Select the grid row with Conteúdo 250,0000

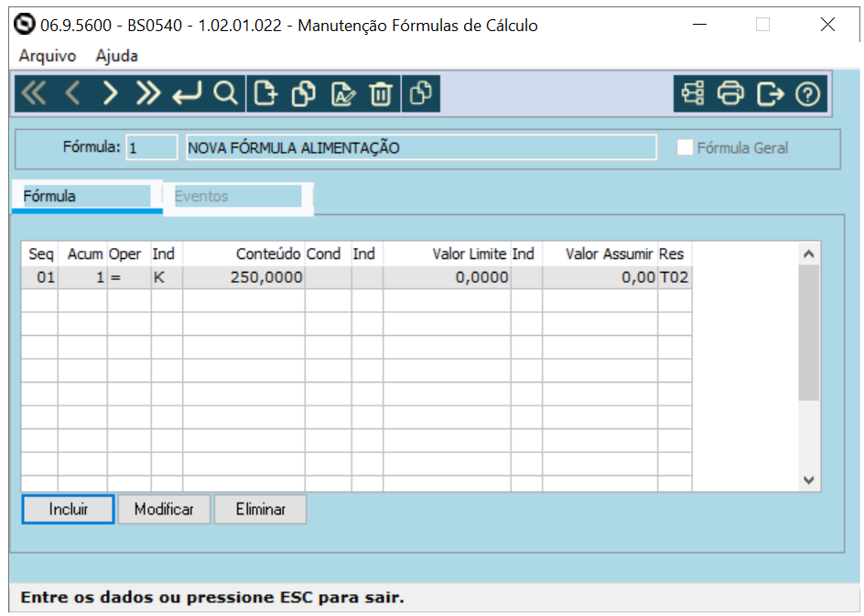coord(268,276)
